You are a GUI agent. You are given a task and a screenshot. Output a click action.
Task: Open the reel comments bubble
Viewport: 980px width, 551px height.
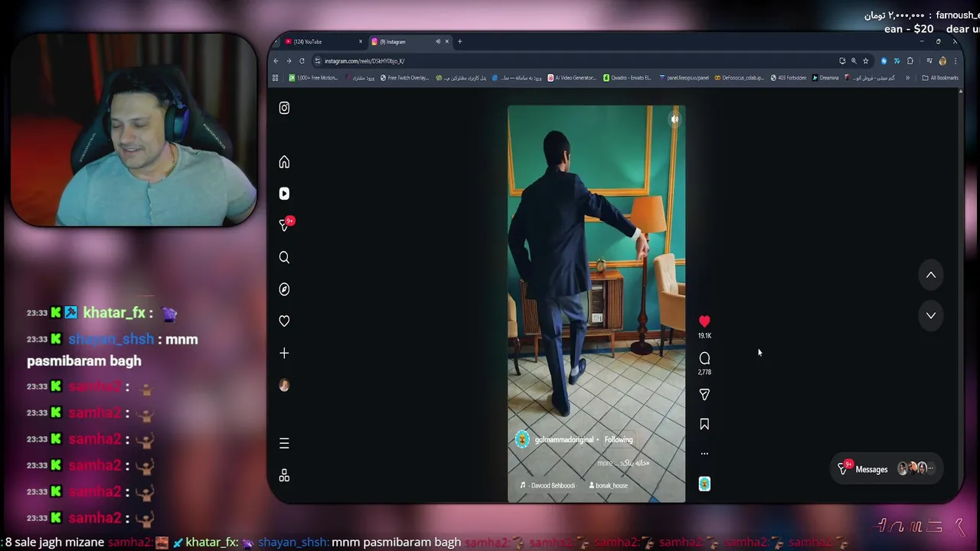pos(704,358)
